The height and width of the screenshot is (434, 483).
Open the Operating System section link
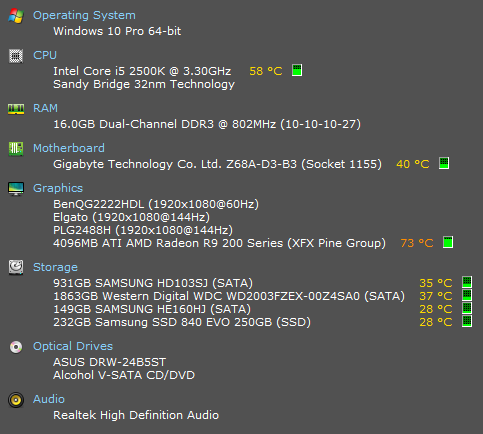click(84, 15)
